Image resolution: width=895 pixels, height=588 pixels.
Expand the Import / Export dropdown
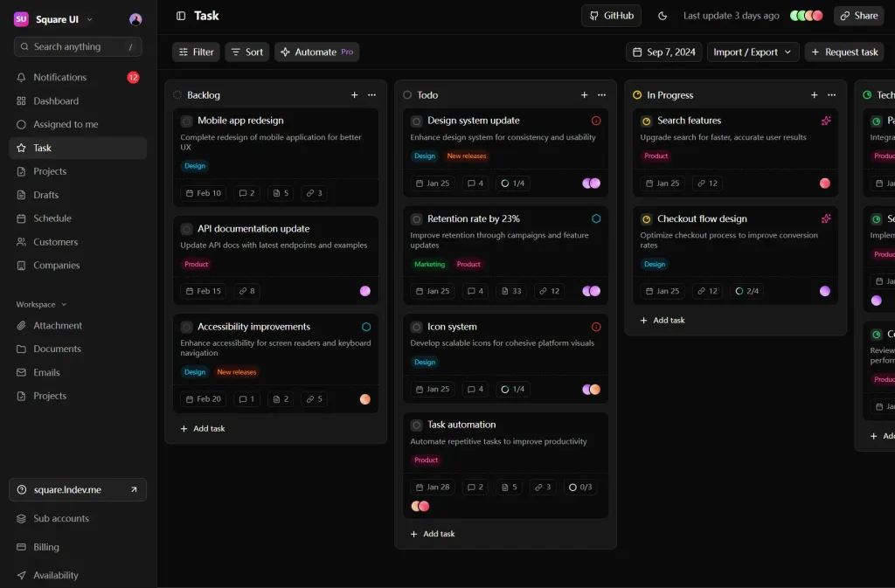coord(753,52)
